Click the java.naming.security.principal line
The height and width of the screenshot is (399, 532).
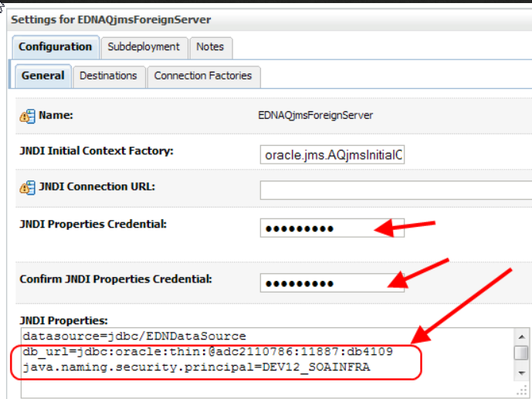point(196,367)
